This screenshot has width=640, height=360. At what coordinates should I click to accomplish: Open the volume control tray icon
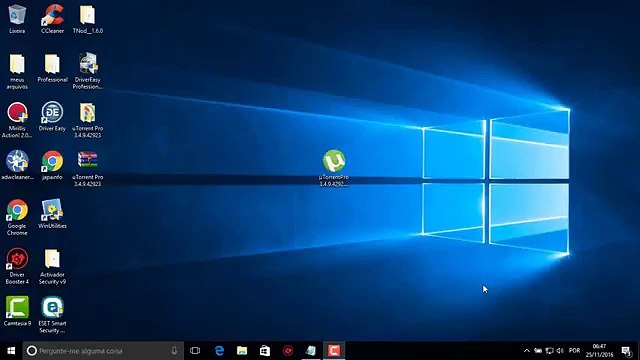click(x=560, y=351)
